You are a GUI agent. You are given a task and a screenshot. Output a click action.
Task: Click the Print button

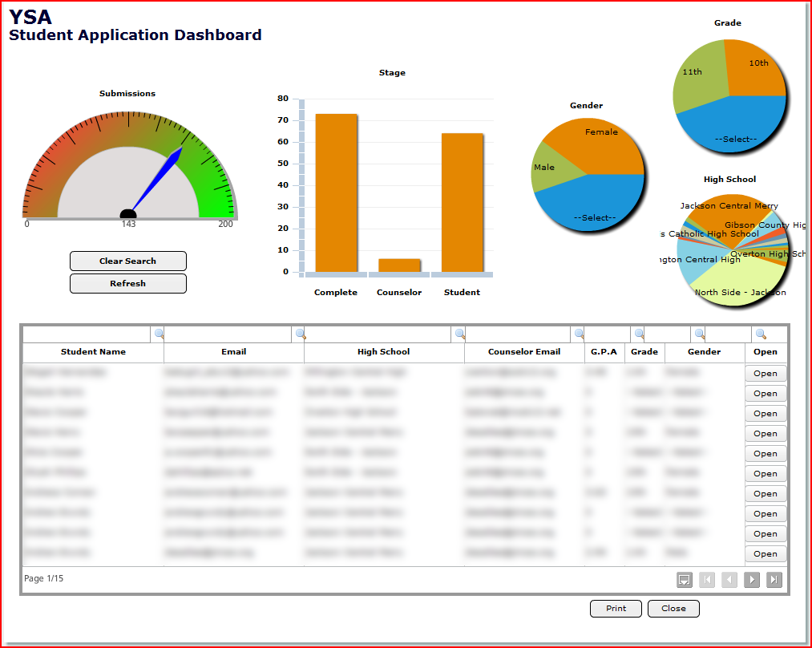click(616, 609)
